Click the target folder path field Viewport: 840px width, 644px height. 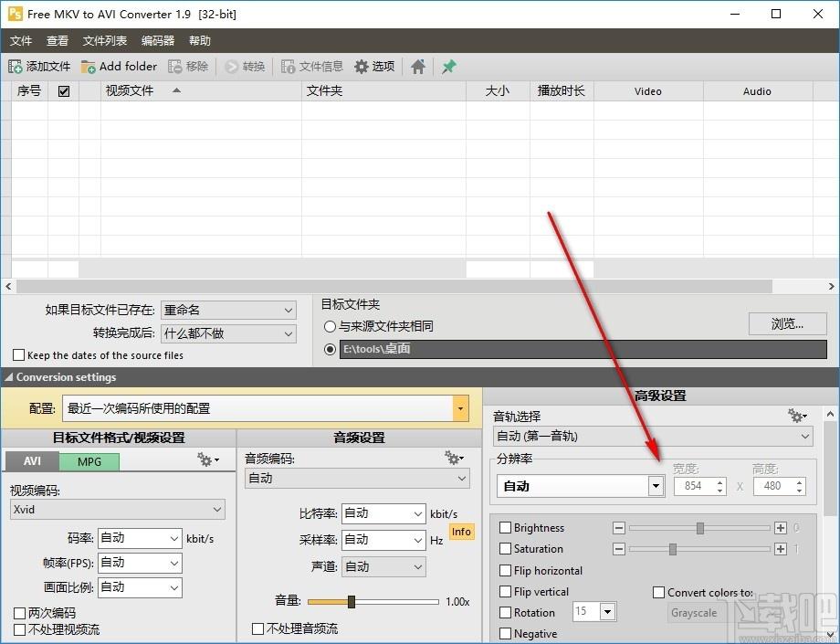pos(583,349)
